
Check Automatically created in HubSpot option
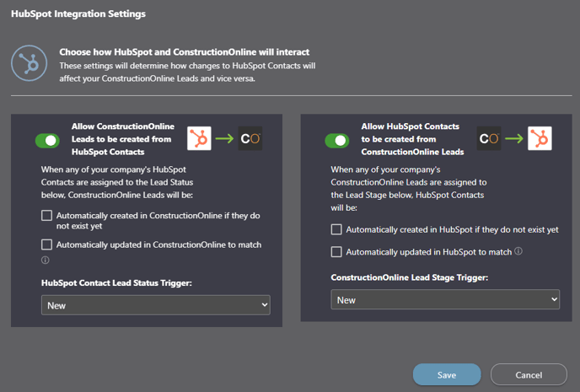coord(337,229)
